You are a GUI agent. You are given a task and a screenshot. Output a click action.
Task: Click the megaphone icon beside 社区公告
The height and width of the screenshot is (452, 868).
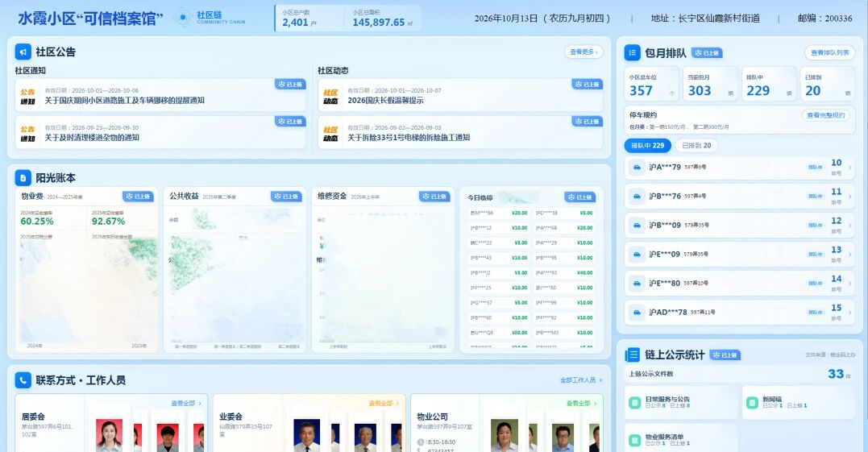(23, 52)
